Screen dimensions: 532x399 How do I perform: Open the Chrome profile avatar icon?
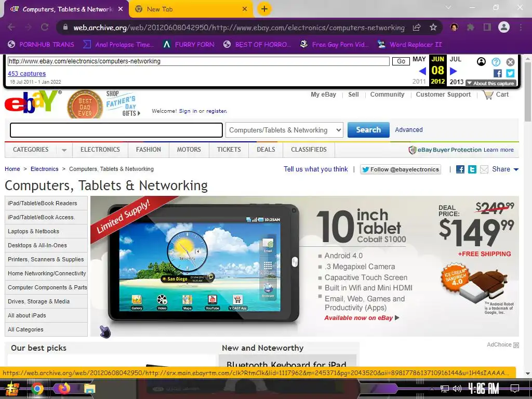tap(504, 27)
